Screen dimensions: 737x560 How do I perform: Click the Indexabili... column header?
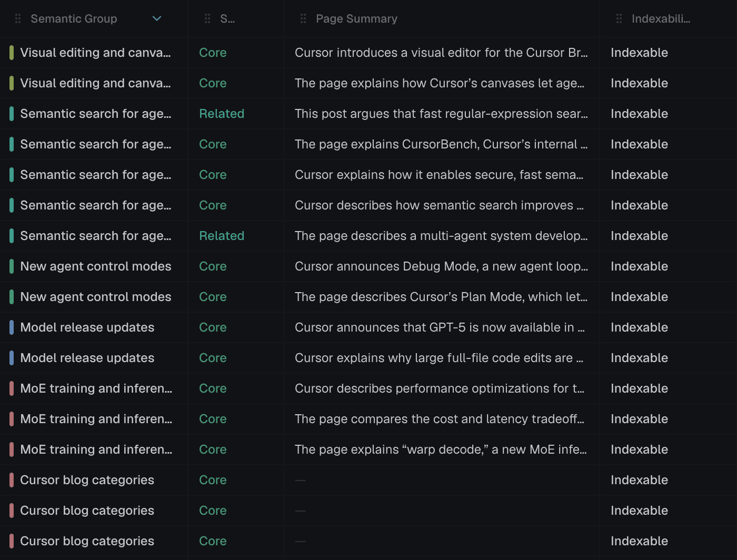[x=661, y=19]
